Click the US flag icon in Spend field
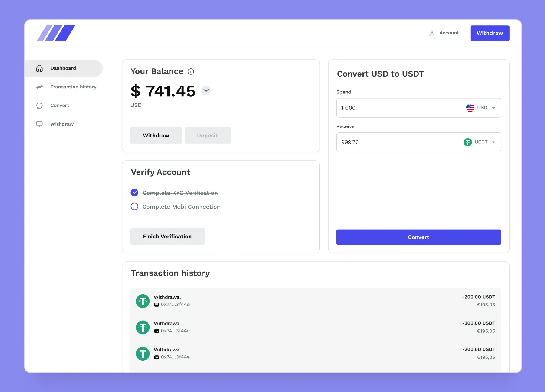The width and height of the screenshot is (545, 392). (x=470, y=108)
